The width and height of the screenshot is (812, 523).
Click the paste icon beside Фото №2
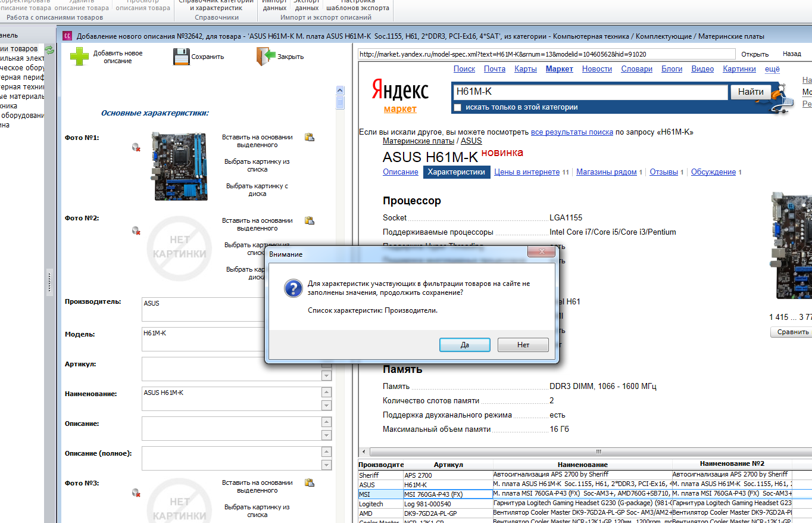pyautogui.click(x=310, y=220)
